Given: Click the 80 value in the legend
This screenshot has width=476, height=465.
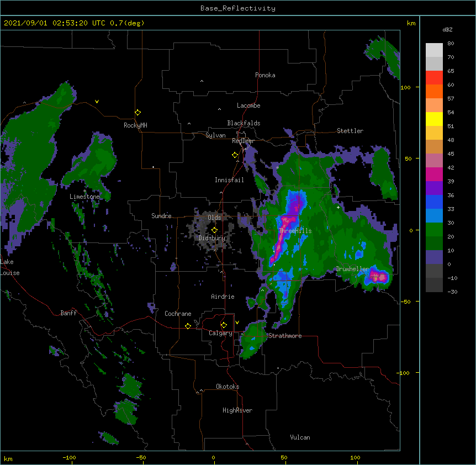Looking at the screenshot, I should click(x=451, y=44).
